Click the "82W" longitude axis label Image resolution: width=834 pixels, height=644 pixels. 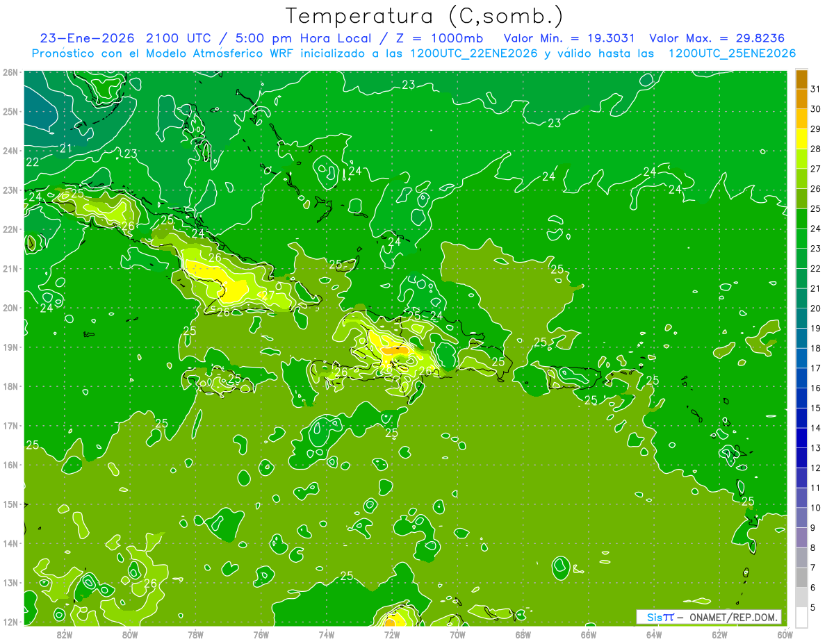click(x=65, y=634)
